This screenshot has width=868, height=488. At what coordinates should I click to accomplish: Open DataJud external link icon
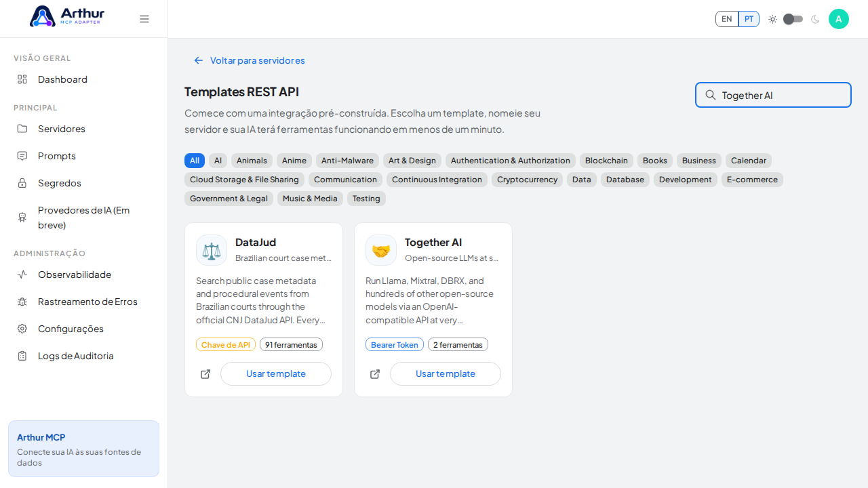pyautogui.click(x=205, y=374)
